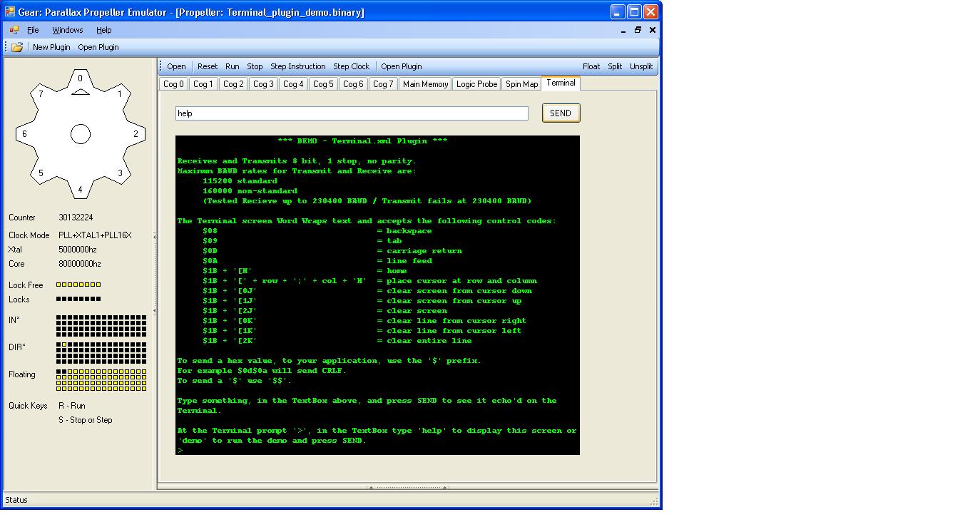Click the open folder icon on the toolbar
980x532 pixels.
pyautogui.click(x=16, y=46)
